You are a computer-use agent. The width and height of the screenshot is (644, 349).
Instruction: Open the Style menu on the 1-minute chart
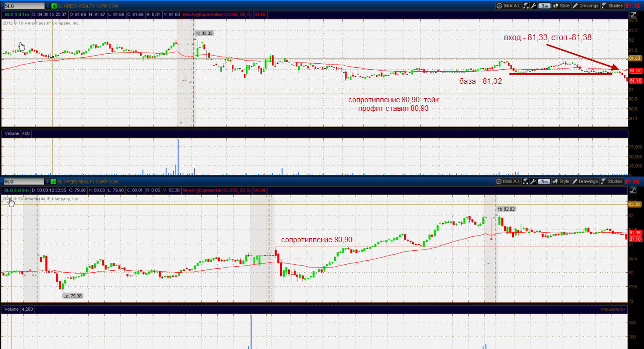[561, 6]
